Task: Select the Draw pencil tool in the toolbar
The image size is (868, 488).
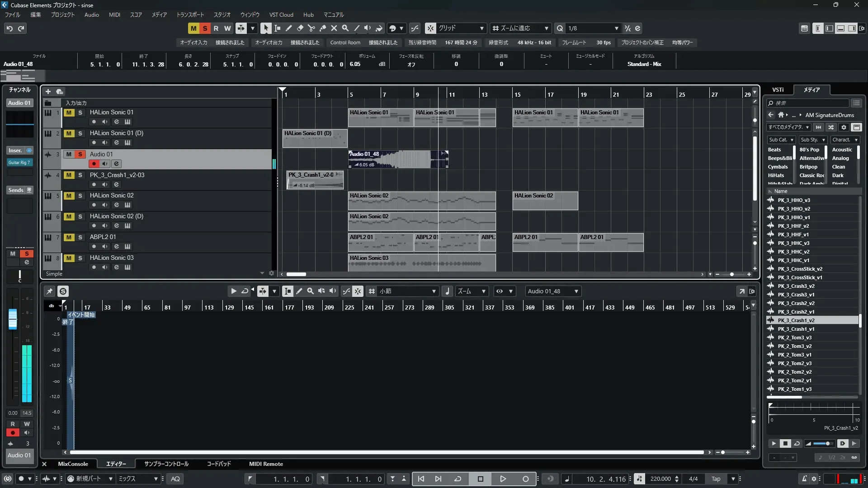Action: coord(288,28)
